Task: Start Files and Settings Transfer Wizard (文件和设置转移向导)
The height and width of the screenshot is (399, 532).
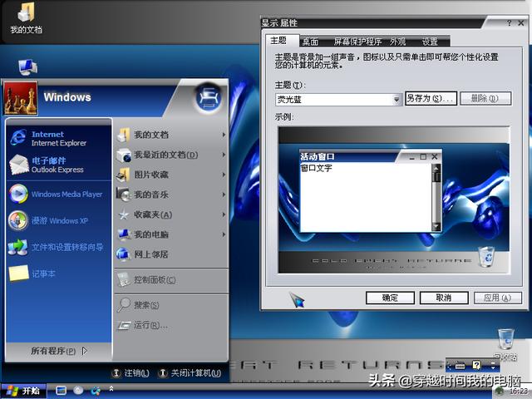Action: [58, 247]
